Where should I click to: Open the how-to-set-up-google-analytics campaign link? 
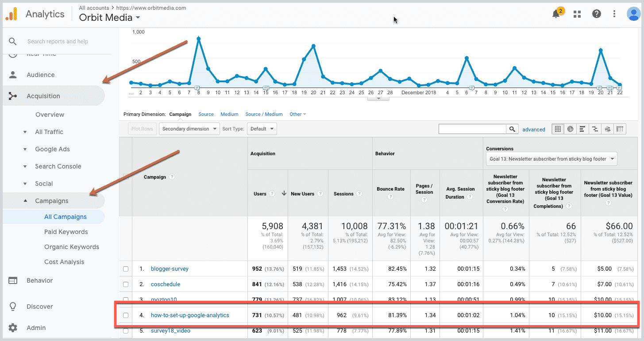190,315
